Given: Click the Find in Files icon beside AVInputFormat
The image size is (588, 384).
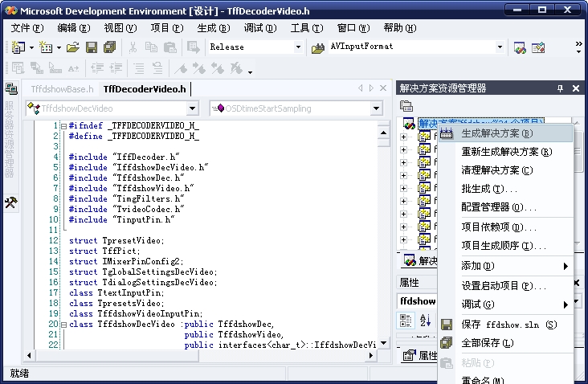Looking at the screenshot, I should coord(317,48).
